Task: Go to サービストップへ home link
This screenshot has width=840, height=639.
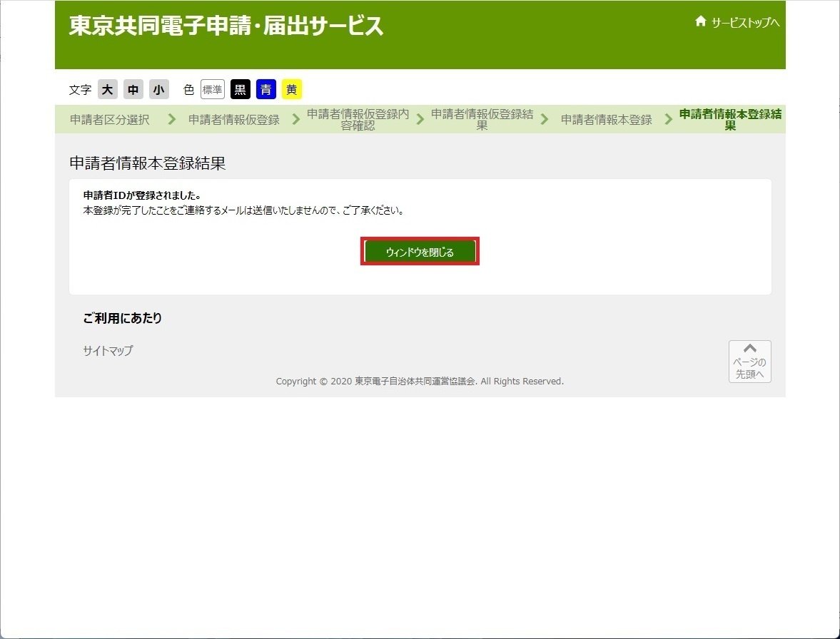Action: [x=737, y=22]
